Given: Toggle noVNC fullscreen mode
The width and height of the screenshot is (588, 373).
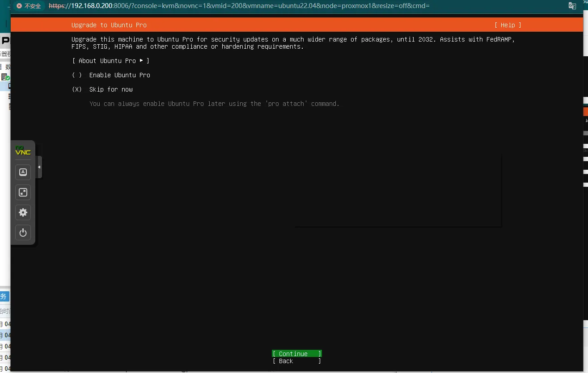Looking at the screenshot, I should (23, 192).
